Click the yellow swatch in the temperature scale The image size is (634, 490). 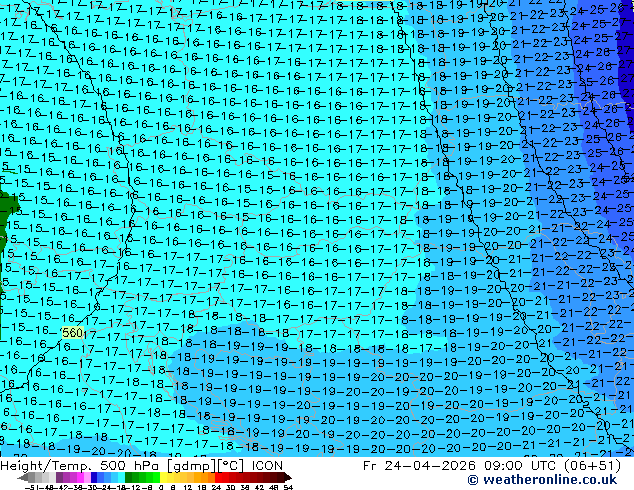click(x=164, y=478)
